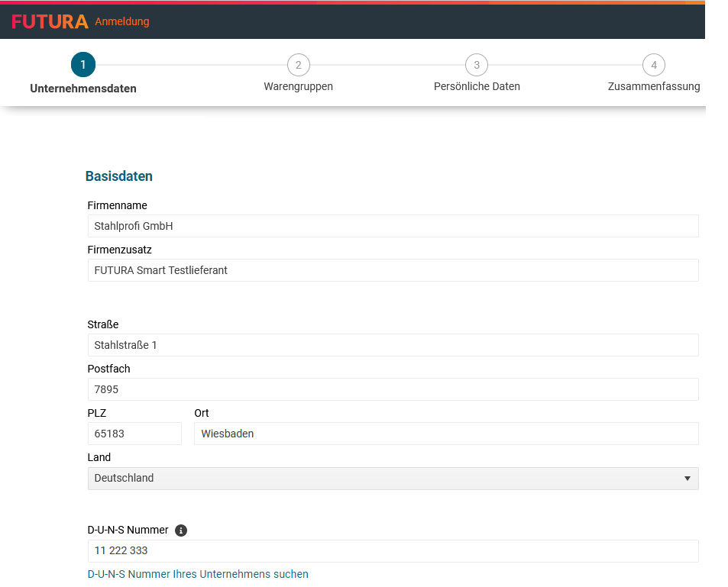Select the step 4 circle icon
This screenshot has width=728, height=587.
tap(654, 65)
